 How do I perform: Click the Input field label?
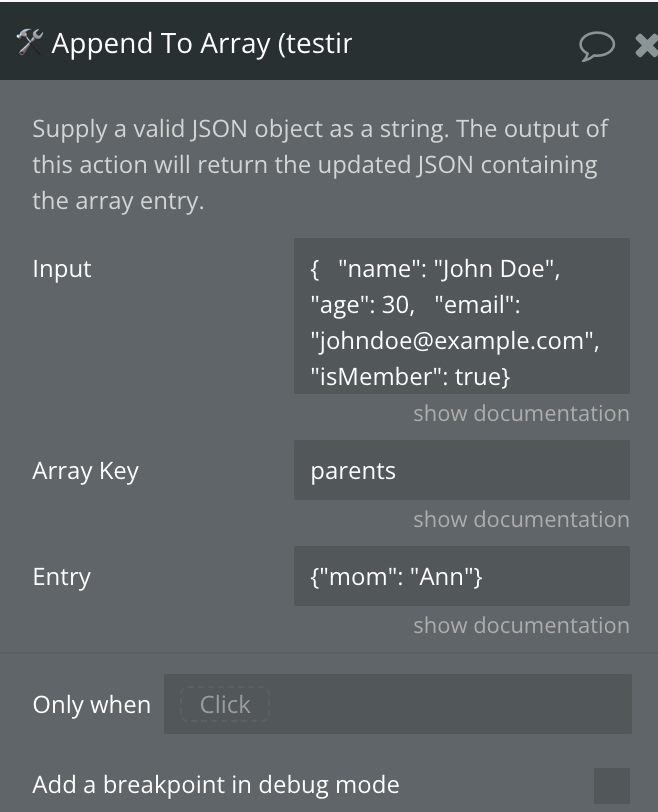(x=62, y=269)
